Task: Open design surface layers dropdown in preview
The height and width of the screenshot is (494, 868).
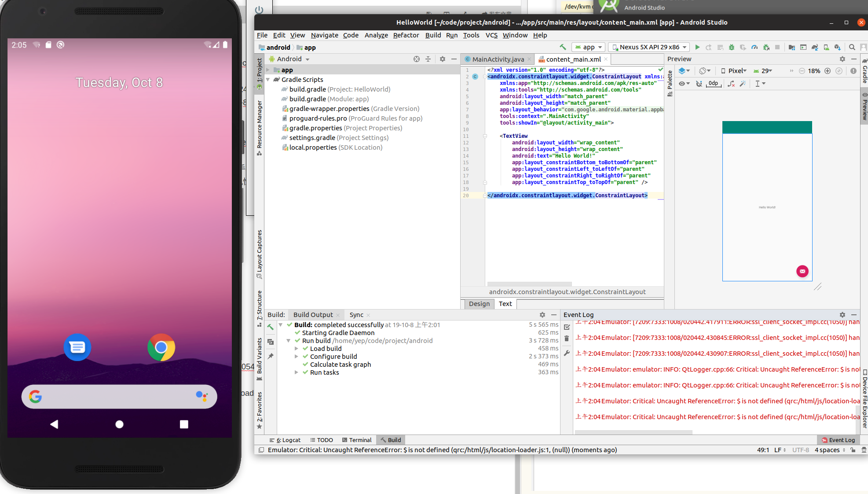Action: (x=684, y=71)
